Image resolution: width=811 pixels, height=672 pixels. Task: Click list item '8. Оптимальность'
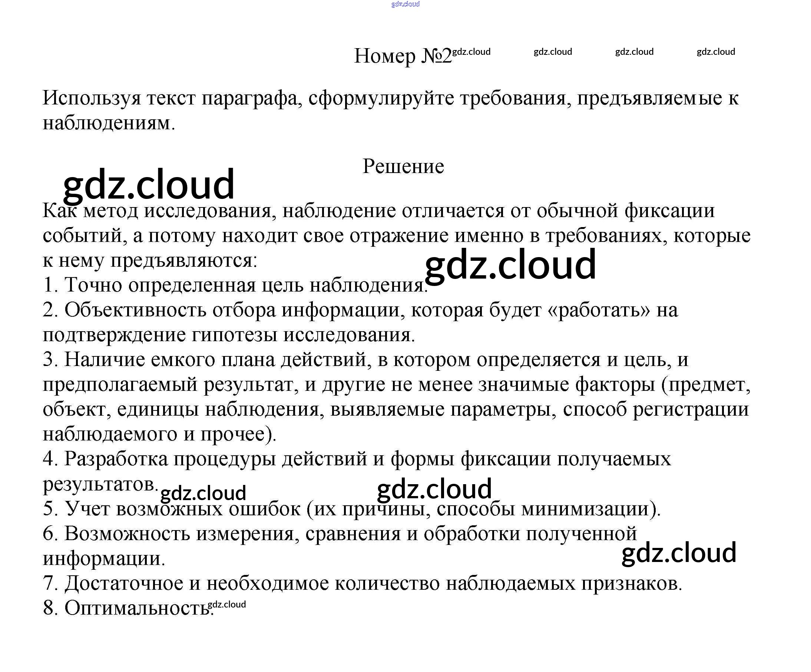(128, 608)
